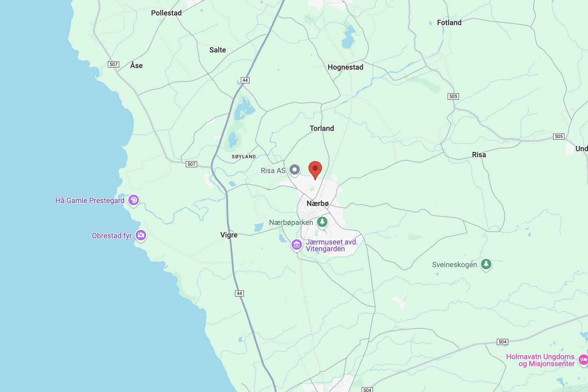Select the Pollestad label on map
The image size is (588, 392).
(166, 13)
